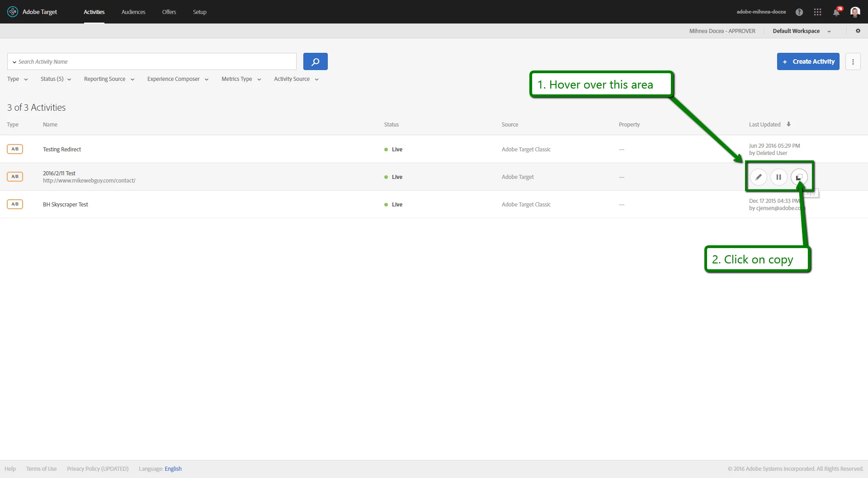The image size is (868, 478).
Task: Change language via English link
Action: point(173,469)
